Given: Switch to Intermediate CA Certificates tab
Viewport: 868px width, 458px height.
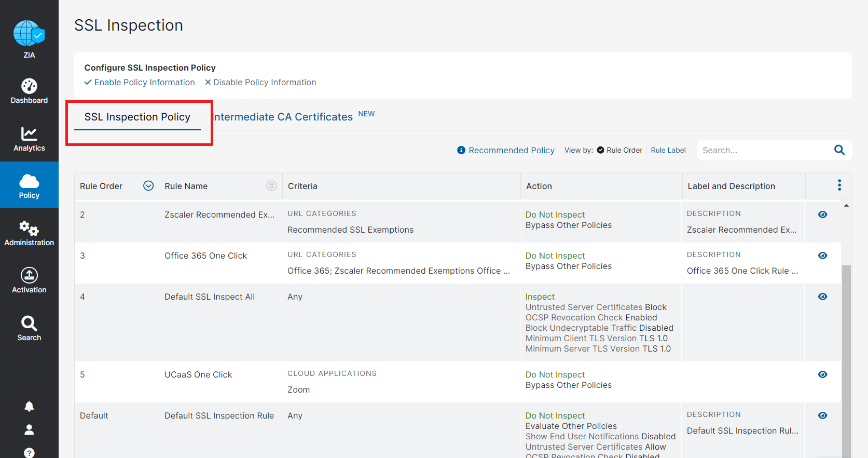Looking at the screenshot, I should [x=283, y=117].
